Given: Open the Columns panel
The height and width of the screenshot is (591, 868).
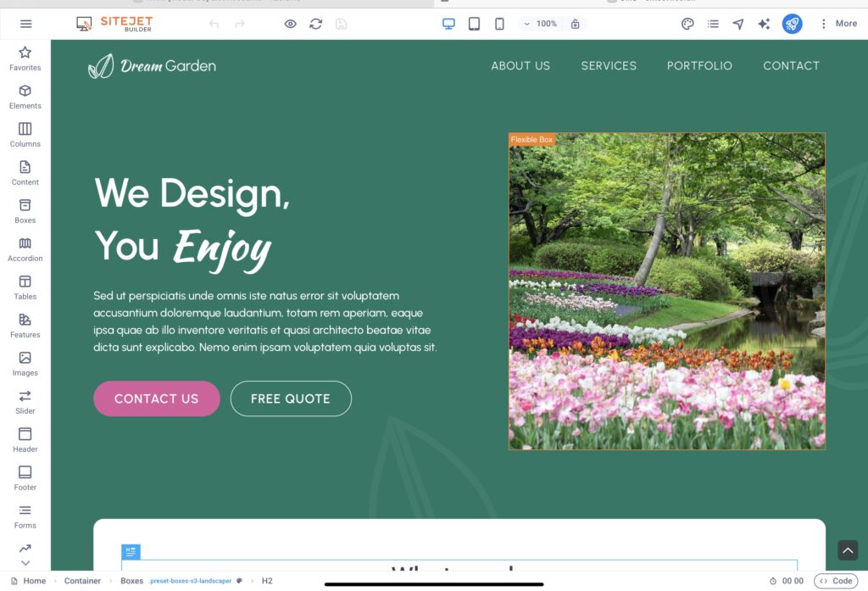Looking at the screenshot, I should pos(25,135).
